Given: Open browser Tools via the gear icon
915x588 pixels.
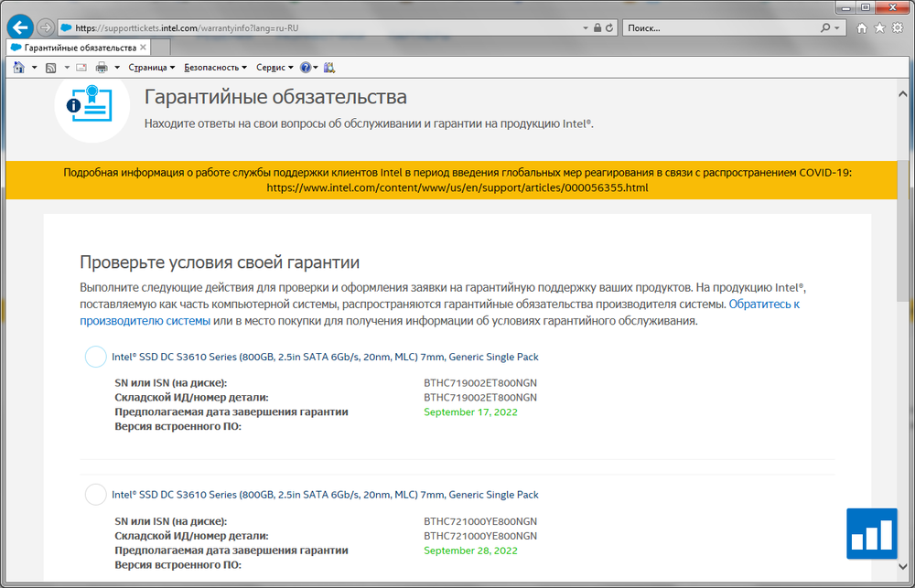Looking at the screenshot, I should click(x=898, y=28).
